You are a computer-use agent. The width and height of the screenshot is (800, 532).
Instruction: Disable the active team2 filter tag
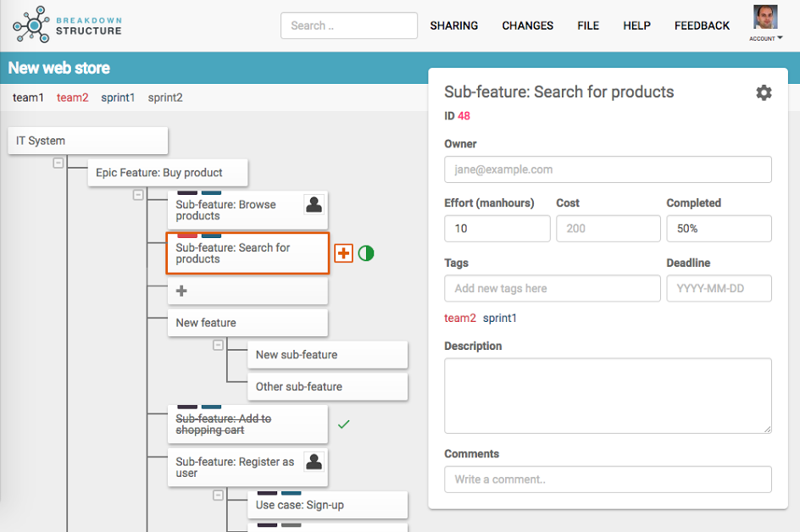[72, 97]
